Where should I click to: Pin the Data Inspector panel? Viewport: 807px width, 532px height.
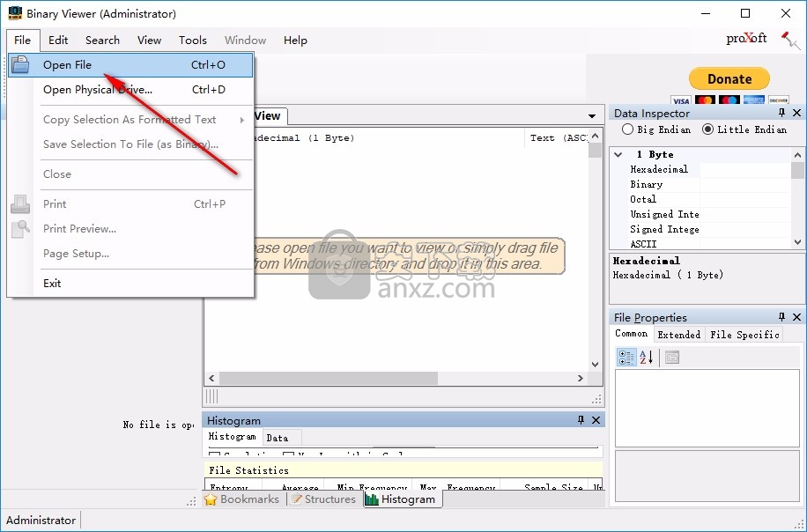pos(781,113)
